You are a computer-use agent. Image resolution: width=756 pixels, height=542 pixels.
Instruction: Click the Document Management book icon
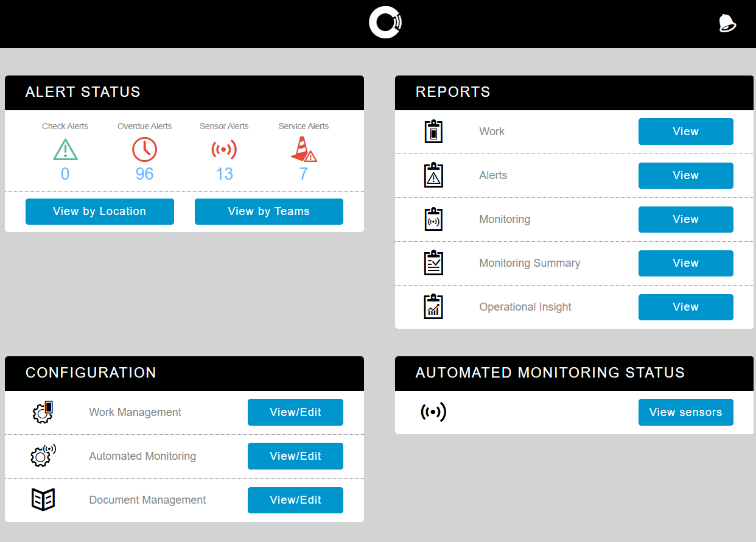43,500
